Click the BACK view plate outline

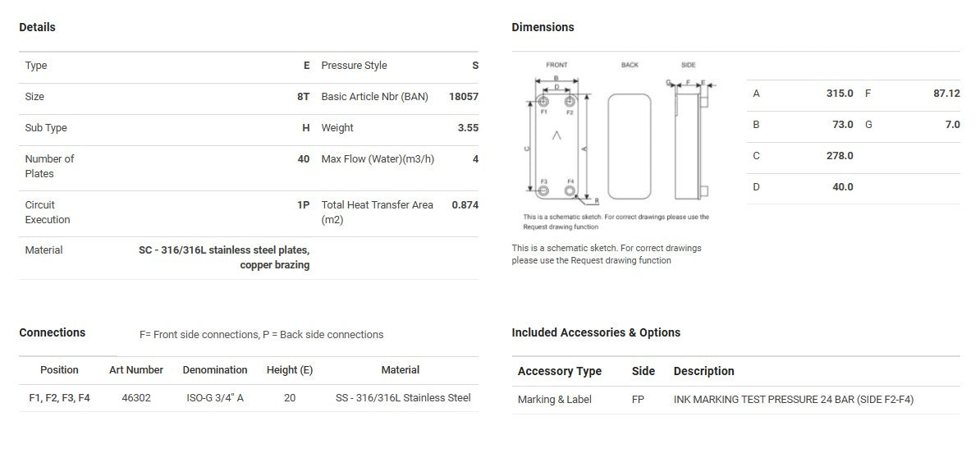click(630, 146)
